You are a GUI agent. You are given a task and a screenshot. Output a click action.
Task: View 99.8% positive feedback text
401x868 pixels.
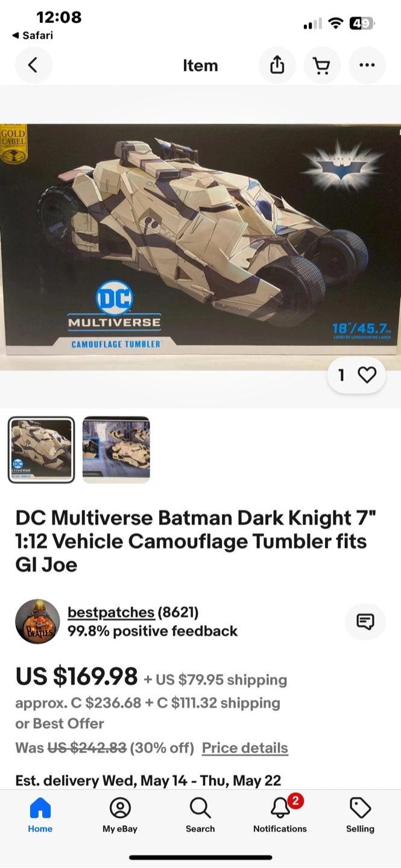tap(153, 631)
